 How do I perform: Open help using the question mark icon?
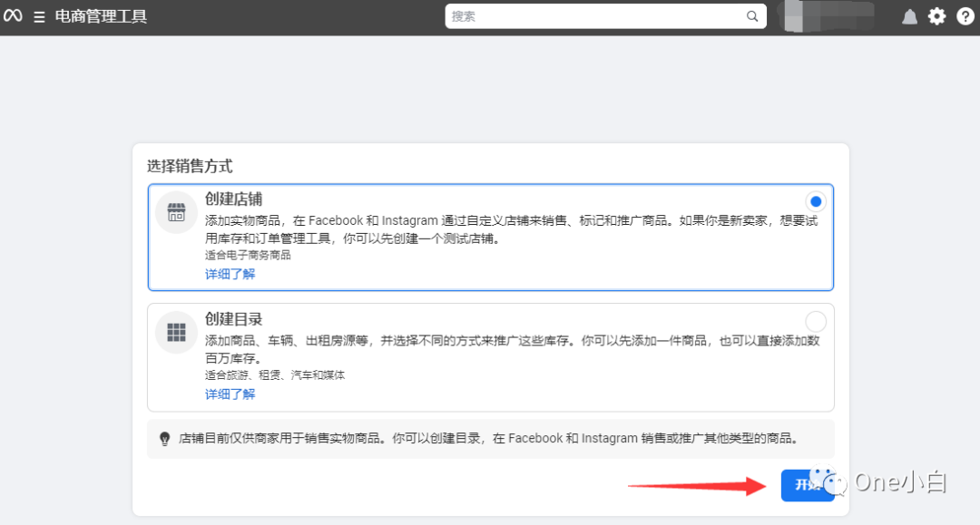964,15
